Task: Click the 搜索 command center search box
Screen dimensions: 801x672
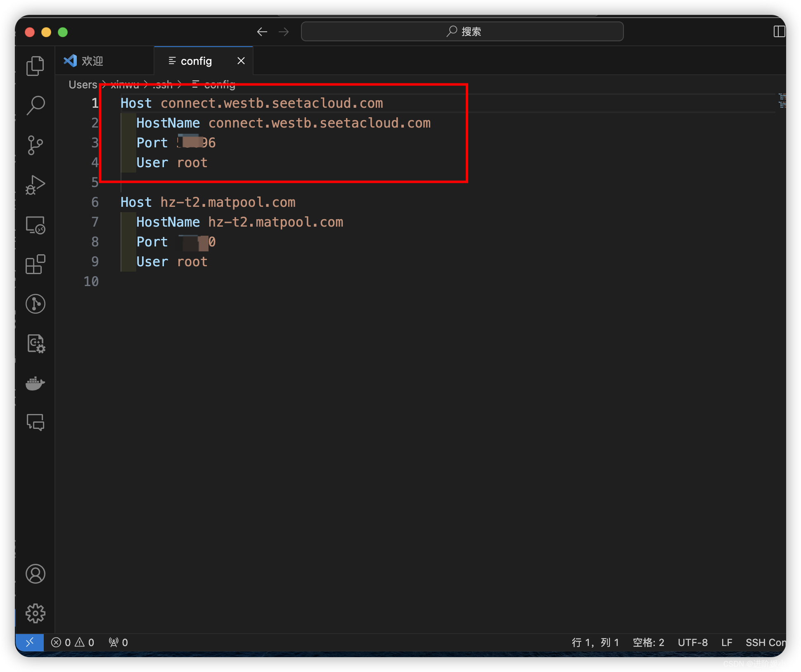Action: point(462,31)
